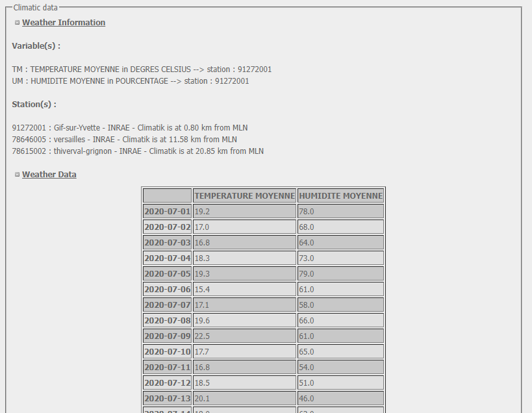The width and height of the screenshot is (532, 413).
Task: Collapse the Weather Information section icon
Action: [18, 23]
